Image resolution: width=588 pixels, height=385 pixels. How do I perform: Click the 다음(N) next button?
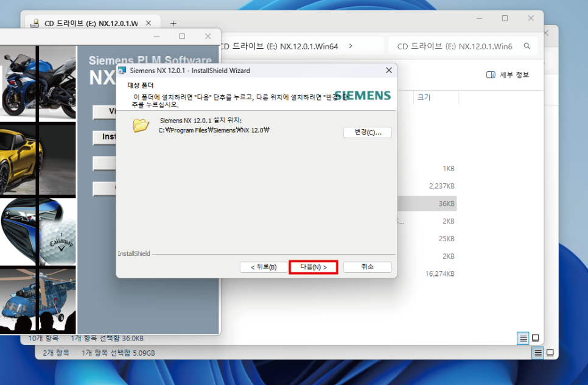click(x=313, y=267)
